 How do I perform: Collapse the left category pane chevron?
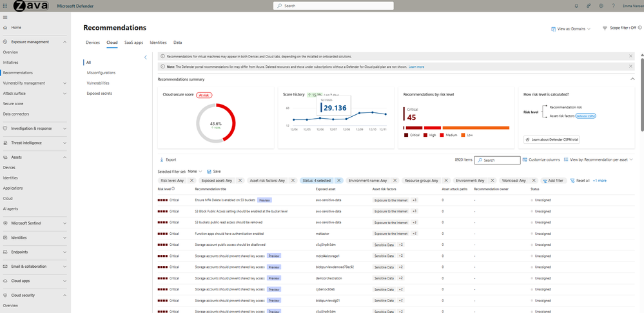146,57
